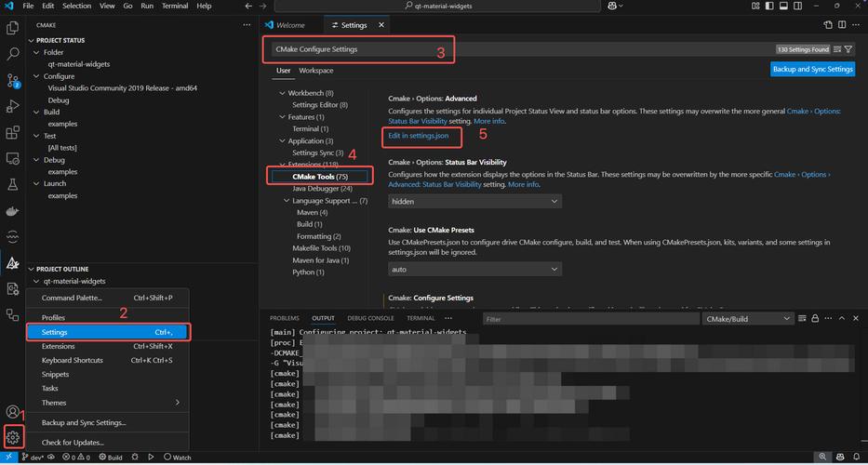
Task: Select the CMake Tools activity bar icon
Action: click(x=12, y=263)
